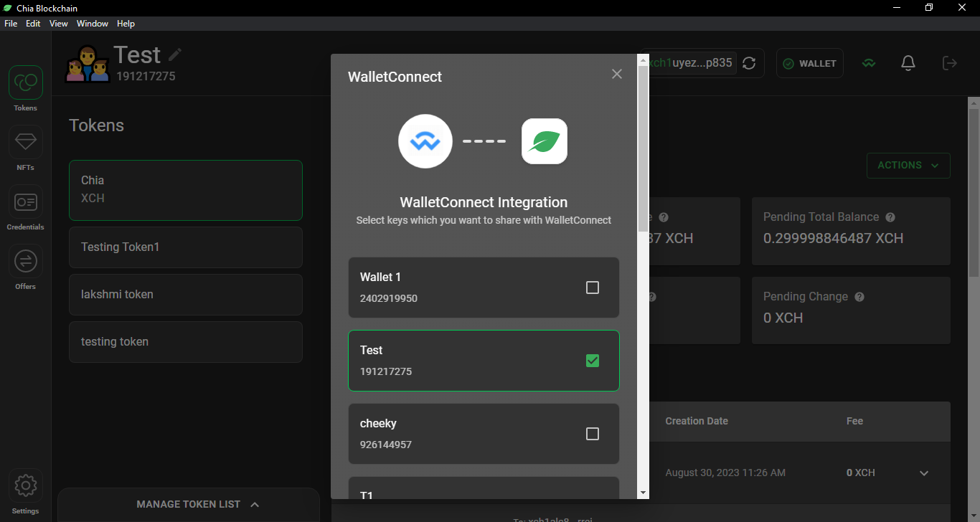Open the Help menu
The image size is (980, 522).
(126, 24)
